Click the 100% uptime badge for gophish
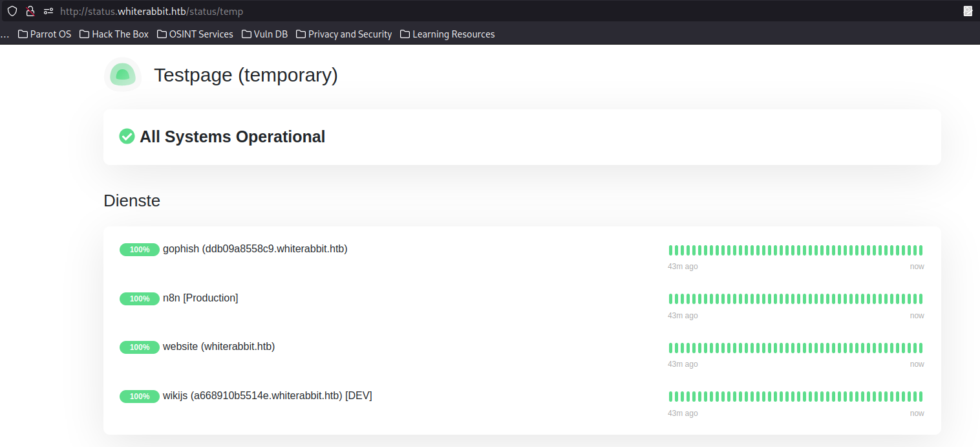 [x=140, y=250]
